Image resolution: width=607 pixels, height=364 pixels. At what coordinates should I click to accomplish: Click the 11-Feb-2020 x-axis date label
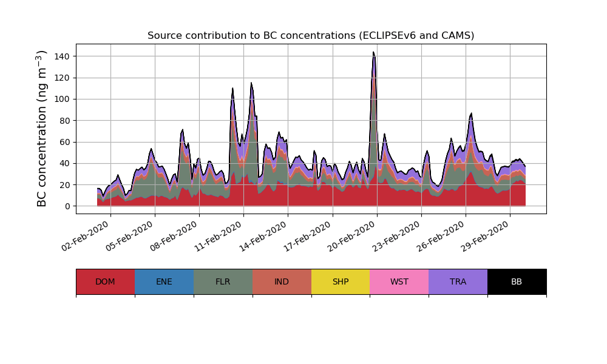click(219, 235)
